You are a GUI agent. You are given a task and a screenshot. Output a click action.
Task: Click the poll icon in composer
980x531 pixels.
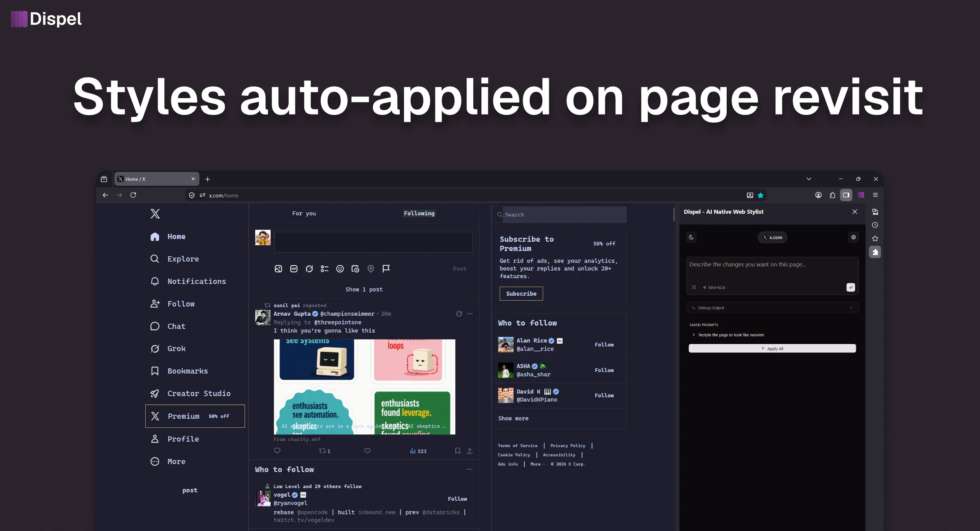pyautogui.click(x=325, y=269)
